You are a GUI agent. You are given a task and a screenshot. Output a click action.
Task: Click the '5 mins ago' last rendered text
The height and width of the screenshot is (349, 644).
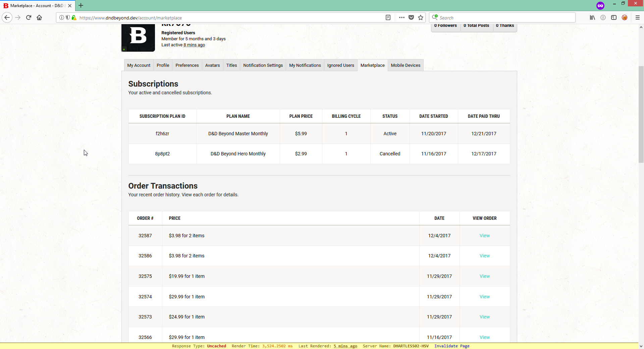click(x=345, y=346)
